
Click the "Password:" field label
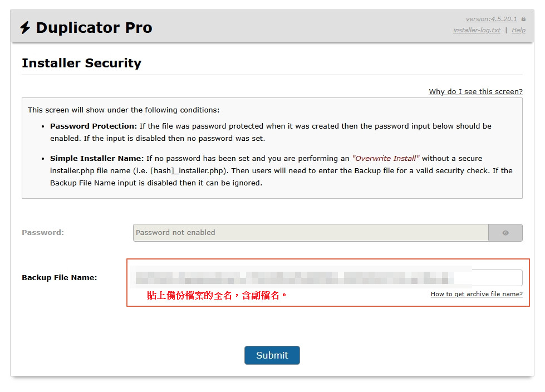tap(43, 233)
